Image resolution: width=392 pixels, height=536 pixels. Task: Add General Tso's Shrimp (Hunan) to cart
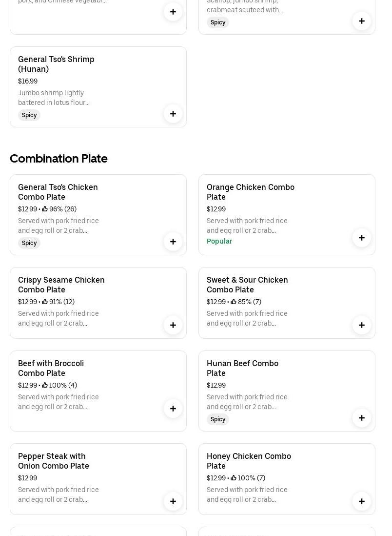point(173,114)
